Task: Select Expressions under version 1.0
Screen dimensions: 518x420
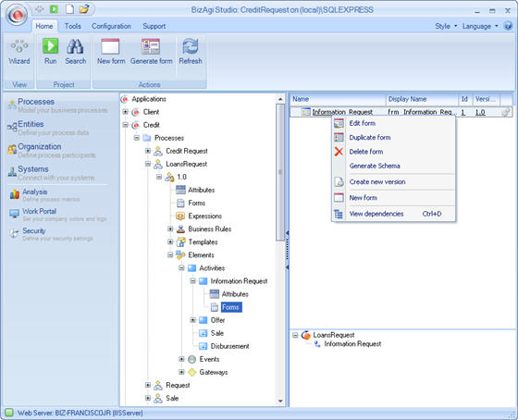Action: coord(204,216)
